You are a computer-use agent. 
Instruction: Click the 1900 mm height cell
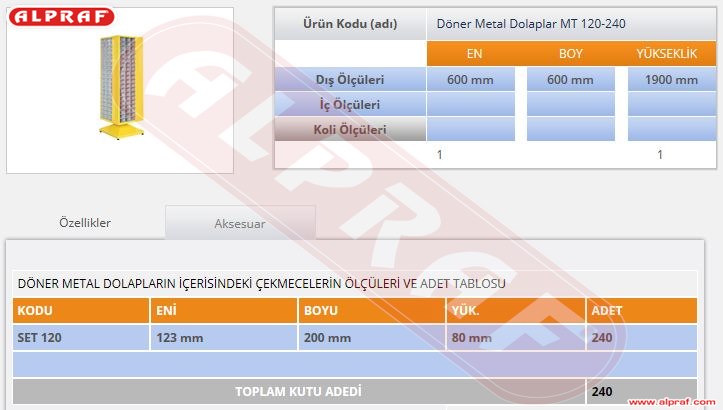click(672, 80)
